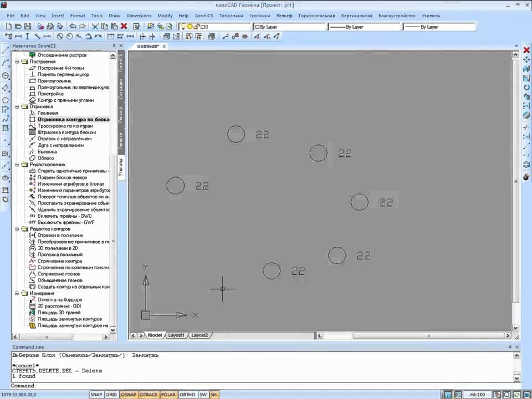The height and width of the screenshot is (399, 532).
Task: Click in the Command input line
Action: click(265, 386)
